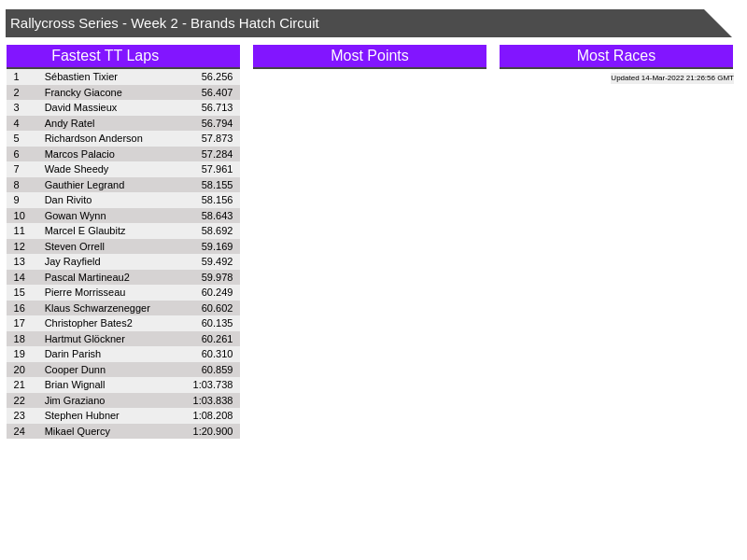Viewport: 747px width, 560px height.
Task: Click Wade Sheedy's name
Action: point(77,169)
